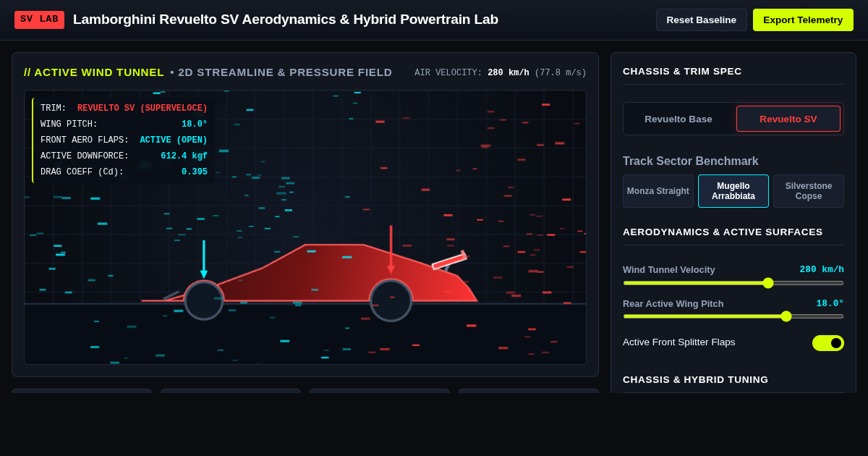Select the Revuelto SV trim

click(788, 119)
